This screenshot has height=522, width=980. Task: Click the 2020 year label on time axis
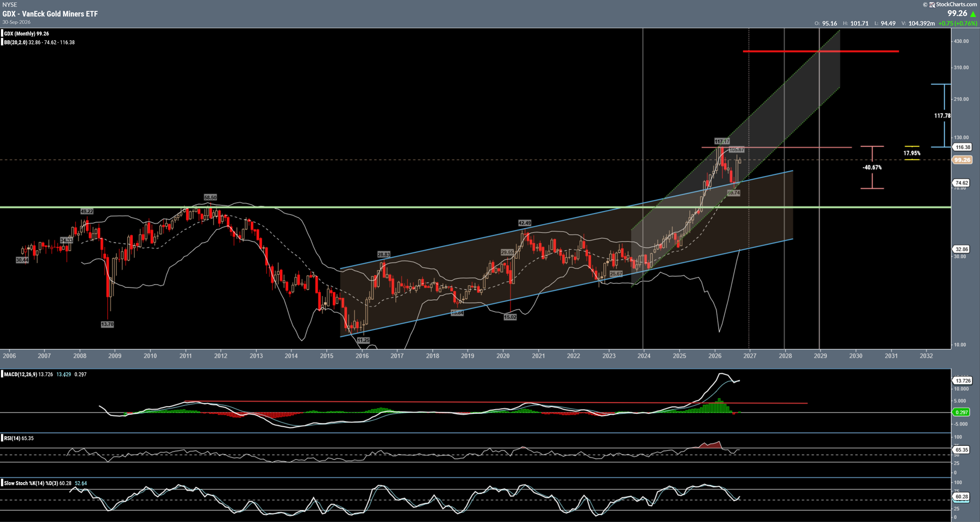tap(503, 356)
